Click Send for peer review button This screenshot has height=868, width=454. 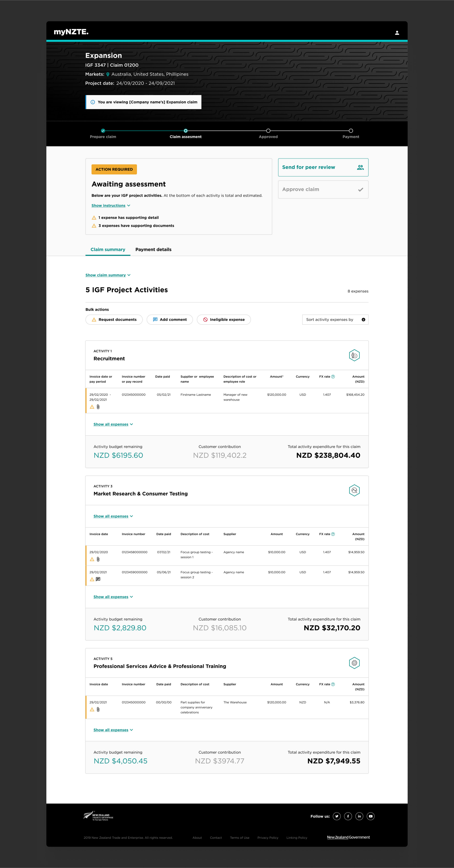[323, 167]
